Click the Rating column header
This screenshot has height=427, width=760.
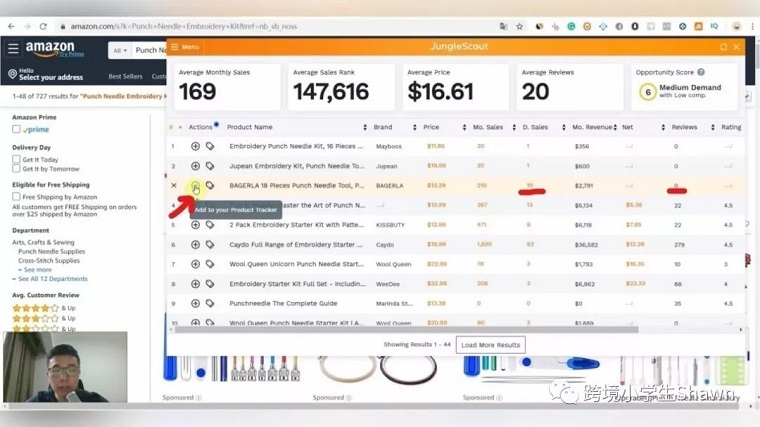point(731,127)
